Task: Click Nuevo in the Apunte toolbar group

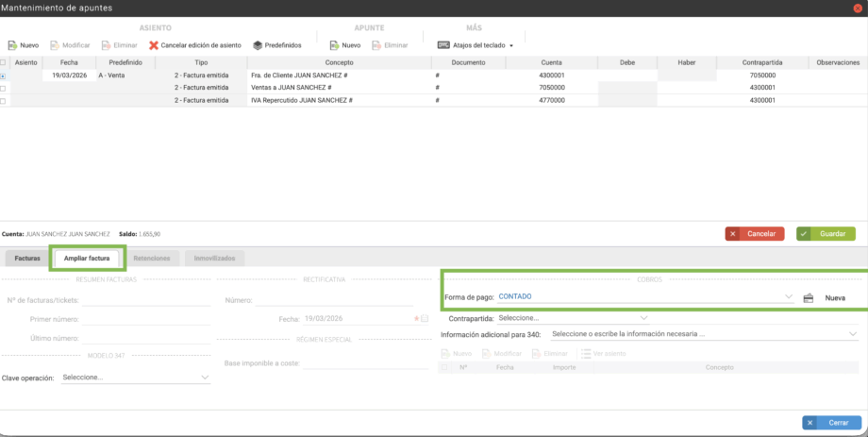Action: pos(344,44)
